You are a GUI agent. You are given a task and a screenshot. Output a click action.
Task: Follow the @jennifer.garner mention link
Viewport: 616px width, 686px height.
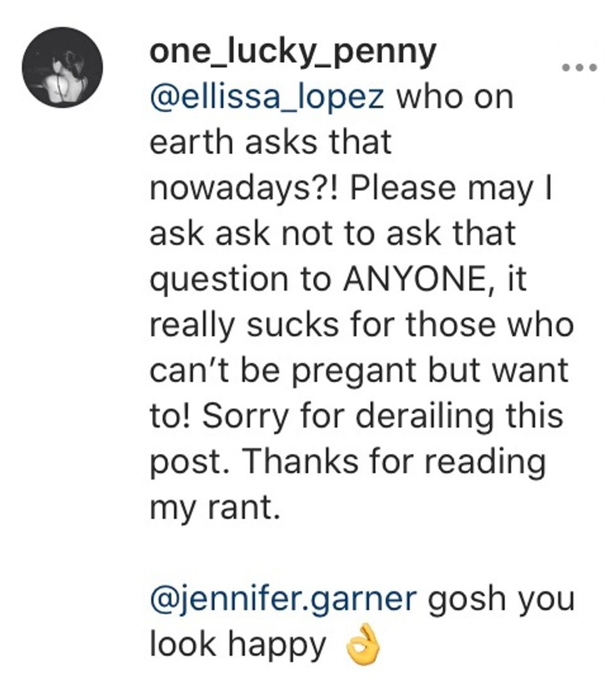(283, 597)
